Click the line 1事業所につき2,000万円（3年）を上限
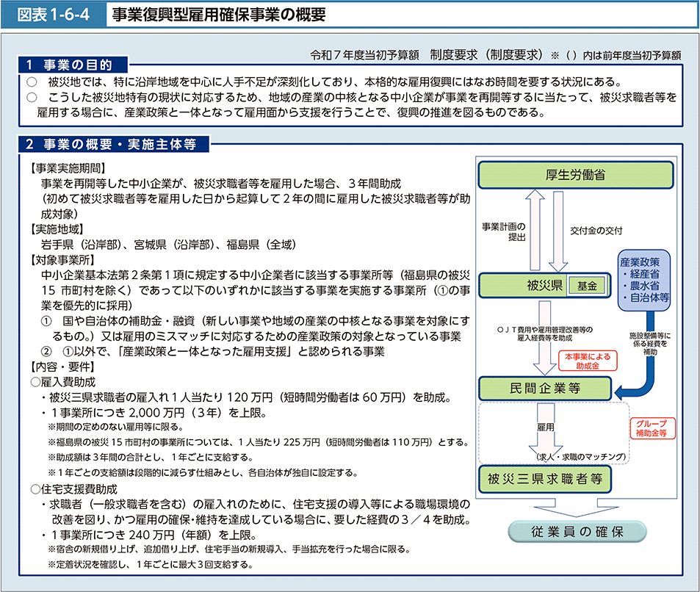The image size is (700, 592). tap(154, 413)
